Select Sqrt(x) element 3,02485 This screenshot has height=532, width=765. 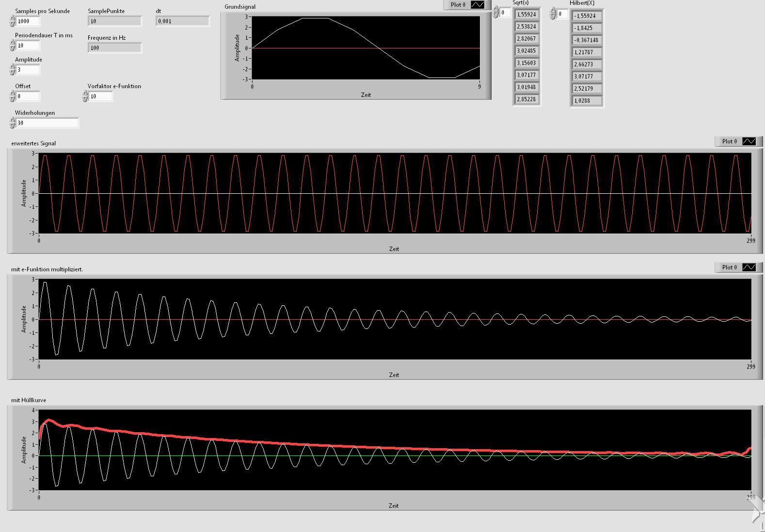pos(526,51)
